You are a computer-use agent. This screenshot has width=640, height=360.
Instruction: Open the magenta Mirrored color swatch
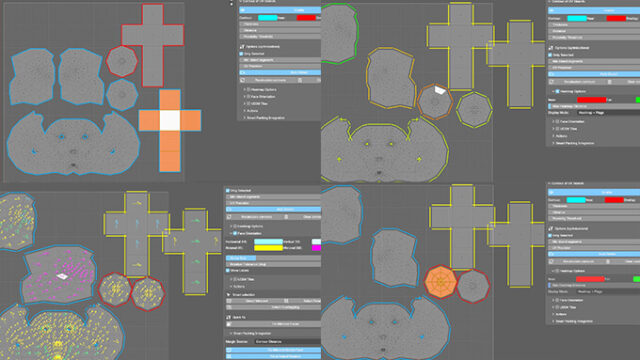coord(317,248)
